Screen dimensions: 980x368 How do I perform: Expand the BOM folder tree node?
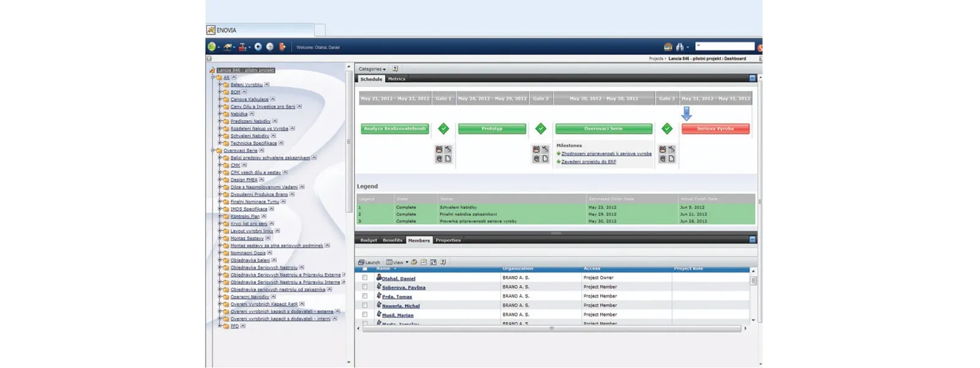pos(220,92)
